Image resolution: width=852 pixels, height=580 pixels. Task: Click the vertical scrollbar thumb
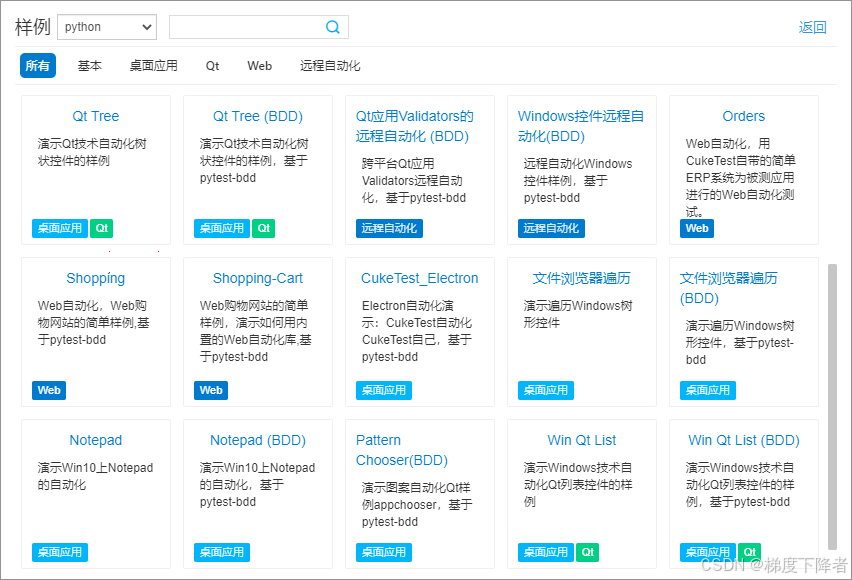(x=832, y=407)
